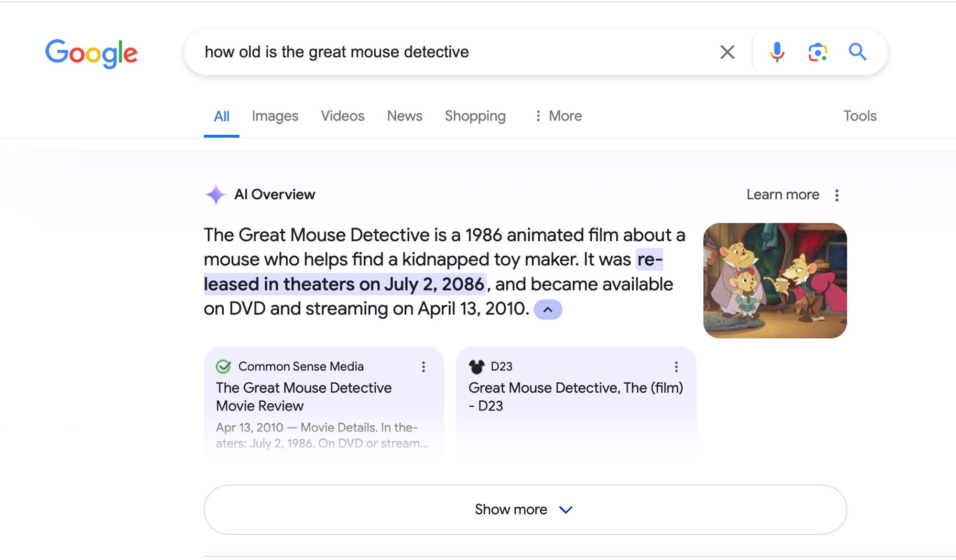
Task: Open Common Sense Media card options menu
Action: [x=423, y=367]
